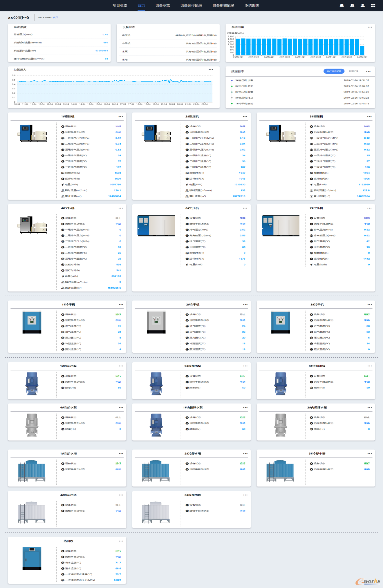Open the ellipsis menu on 总管压力 card
This screenshot has width=383, height=588.
click(x=211, y=70)
